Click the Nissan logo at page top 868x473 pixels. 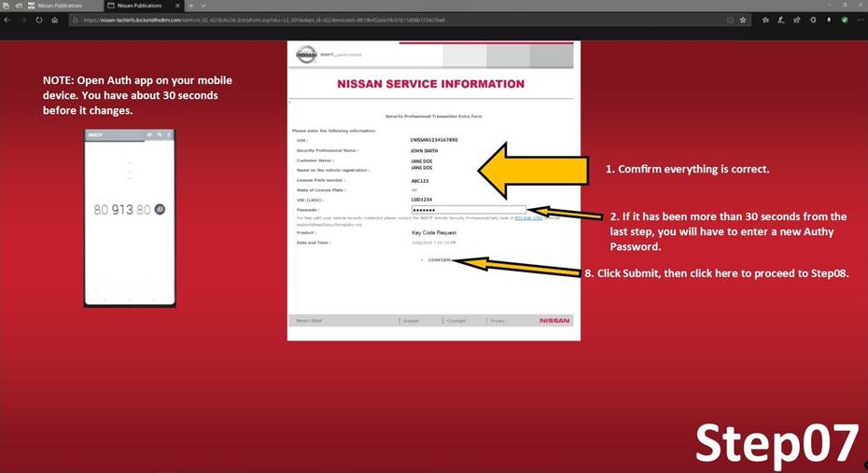click(306, 55)
